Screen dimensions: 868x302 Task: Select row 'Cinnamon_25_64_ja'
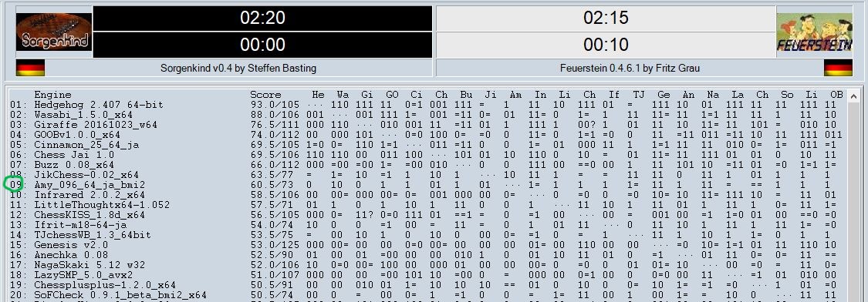[x=426, y=145]
